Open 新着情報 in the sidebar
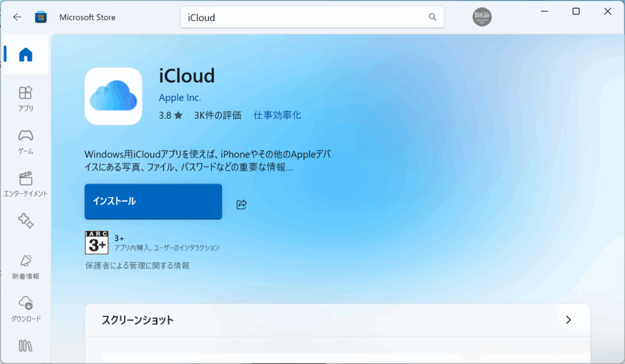The height and width of the screenshot is (364, 625). coord(26,266)
